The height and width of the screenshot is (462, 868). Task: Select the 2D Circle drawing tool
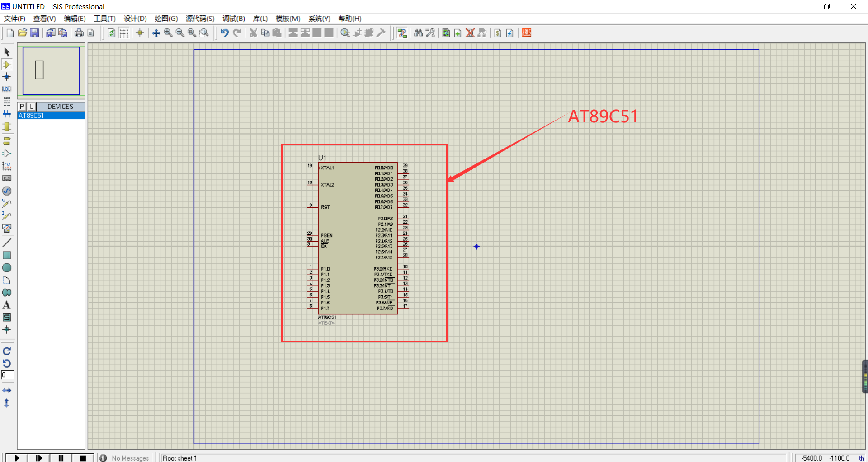pos(7,268)
